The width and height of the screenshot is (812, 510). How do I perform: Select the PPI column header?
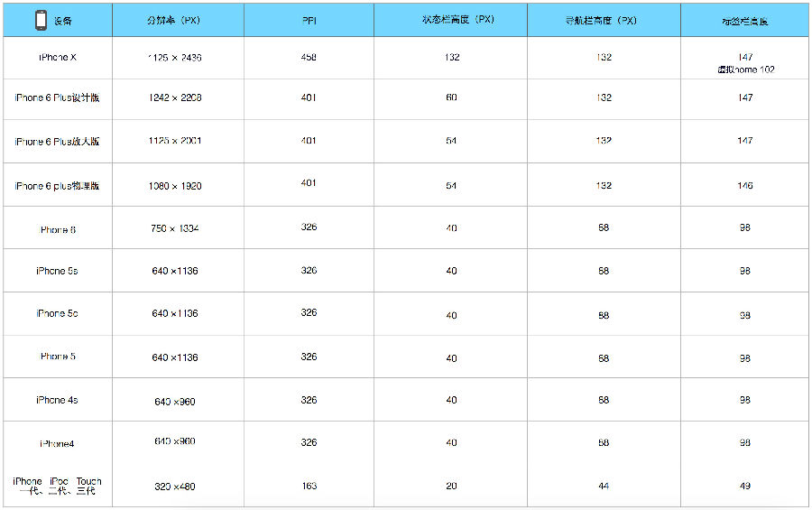309,20
